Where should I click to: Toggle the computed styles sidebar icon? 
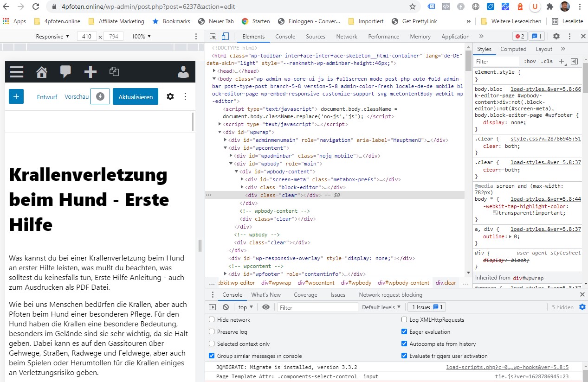[574, 61]
